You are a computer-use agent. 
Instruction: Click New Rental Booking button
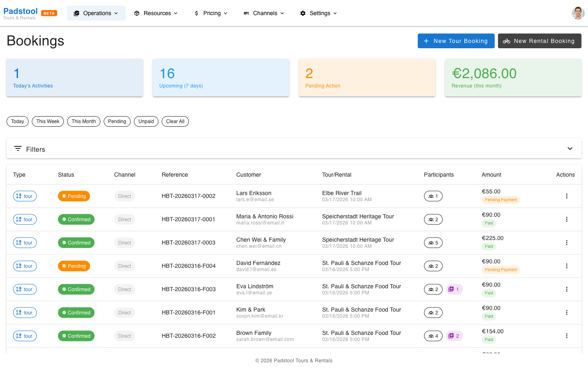click(539, 41)
